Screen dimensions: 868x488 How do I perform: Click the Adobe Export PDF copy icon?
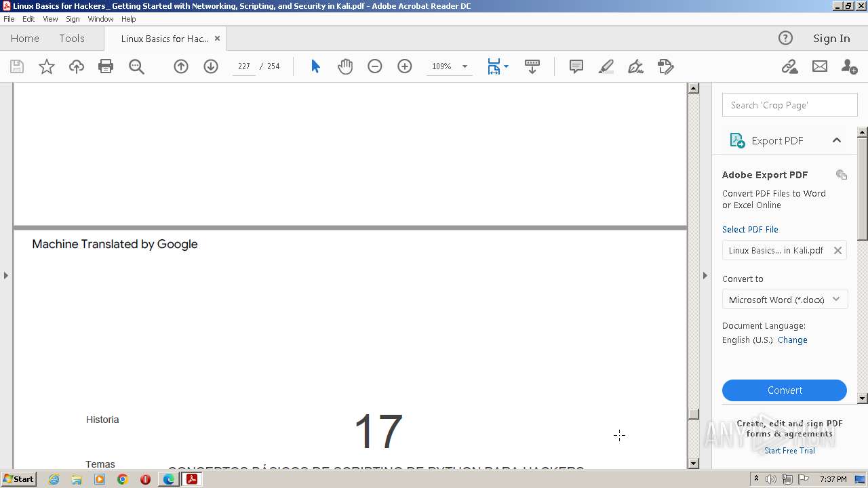click(842, 175)
